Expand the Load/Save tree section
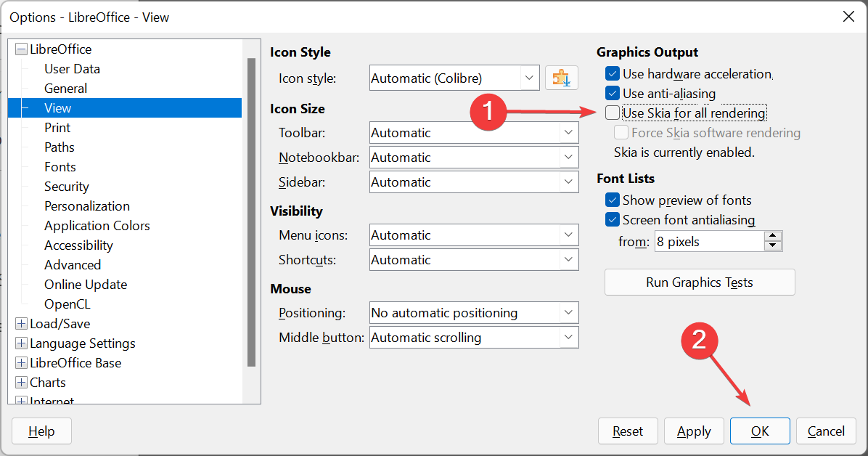This screenshot has height=456, width=868. 21,323
